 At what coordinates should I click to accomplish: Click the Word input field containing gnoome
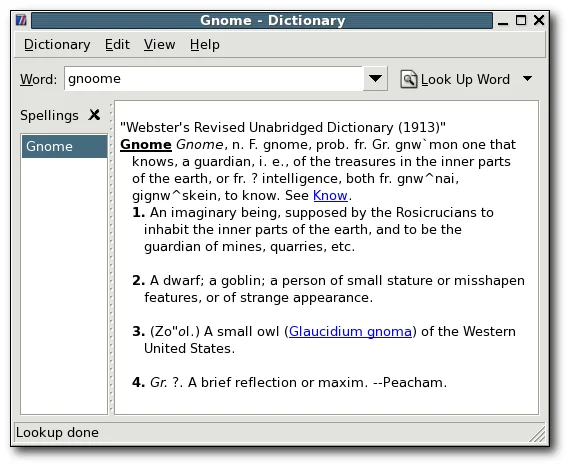pyautogui.click(x=214, y=78)
